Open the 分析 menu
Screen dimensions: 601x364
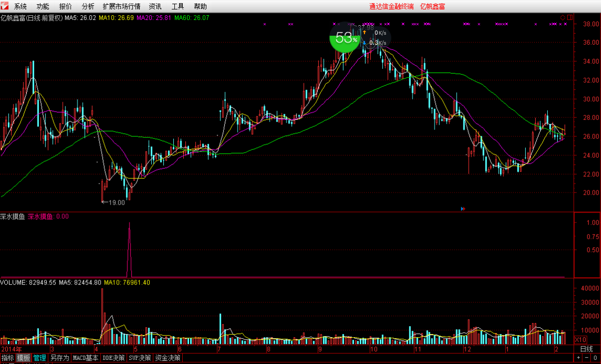click(88, 6)
